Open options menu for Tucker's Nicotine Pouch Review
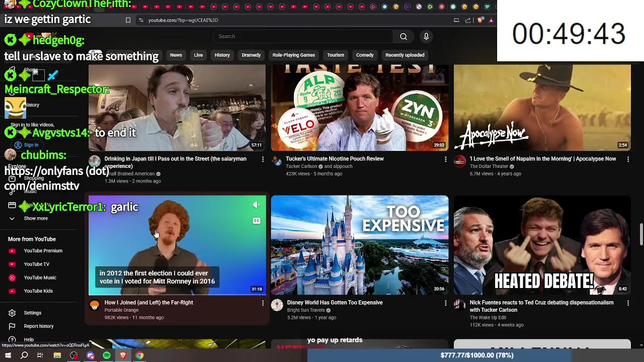This screenshot has width=644, height=362. click(445, 159)
